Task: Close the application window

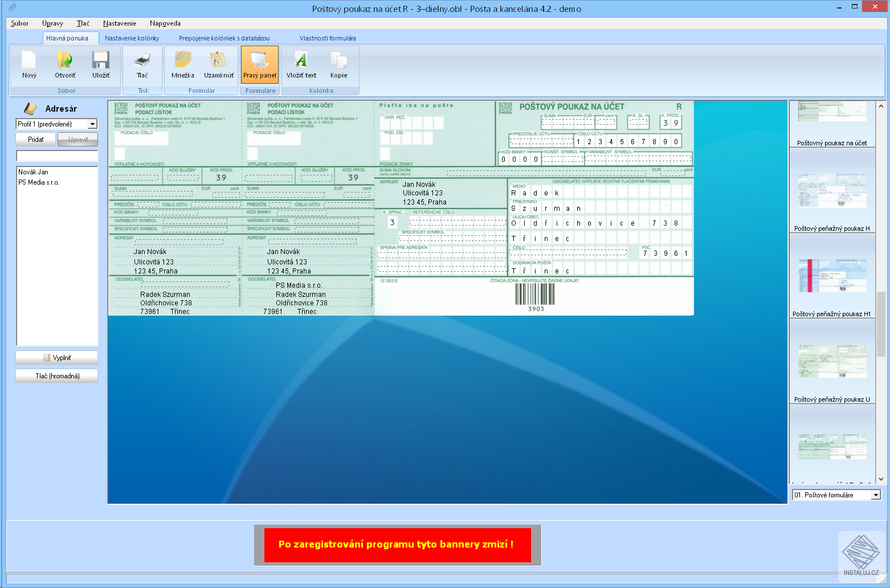Action: click(874, 7)
